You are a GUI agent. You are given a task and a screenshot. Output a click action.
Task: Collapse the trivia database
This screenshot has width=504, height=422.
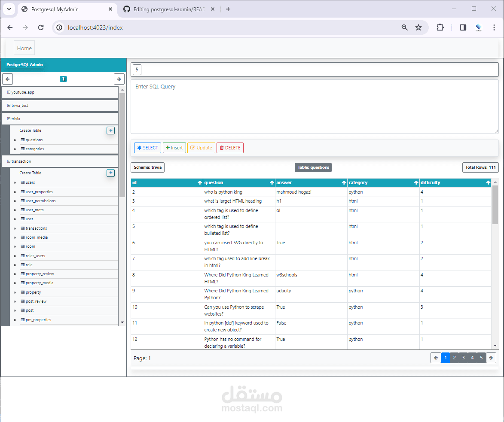9,119
